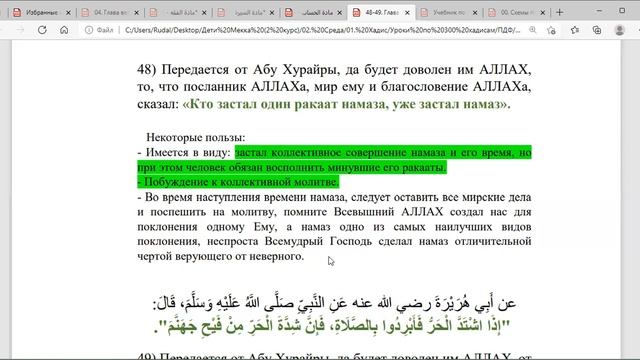Click the black Arabic line «عن أبي هريرة»

tap(334, 303)
